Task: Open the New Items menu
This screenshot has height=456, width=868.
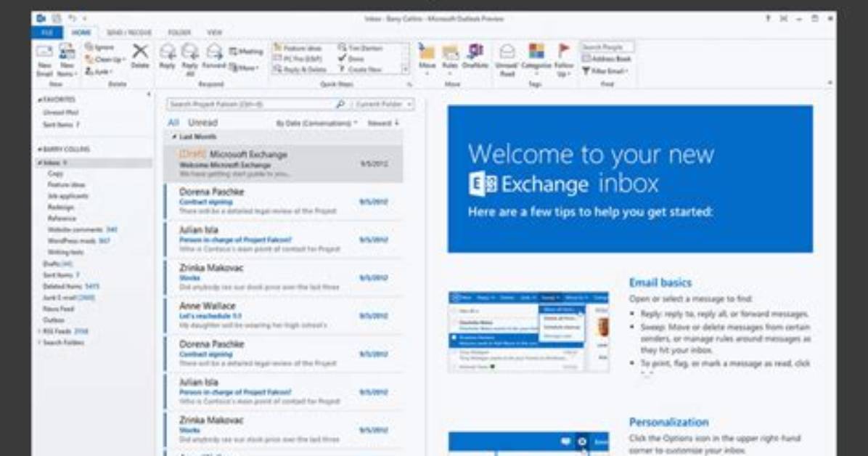Action: [x=67, y=60]
